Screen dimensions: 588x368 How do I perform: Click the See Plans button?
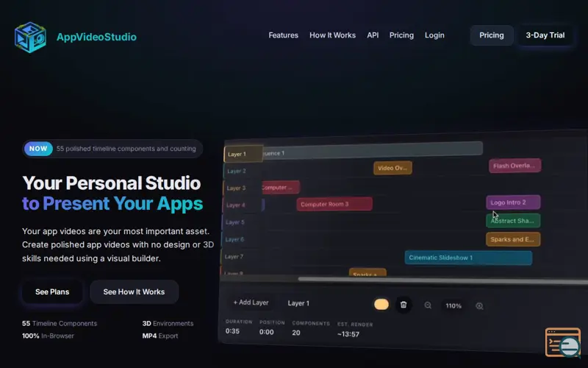click(52, 291)
